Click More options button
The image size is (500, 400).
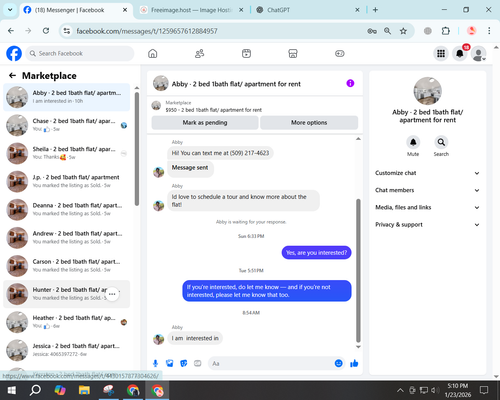click(x=309, y=123)
